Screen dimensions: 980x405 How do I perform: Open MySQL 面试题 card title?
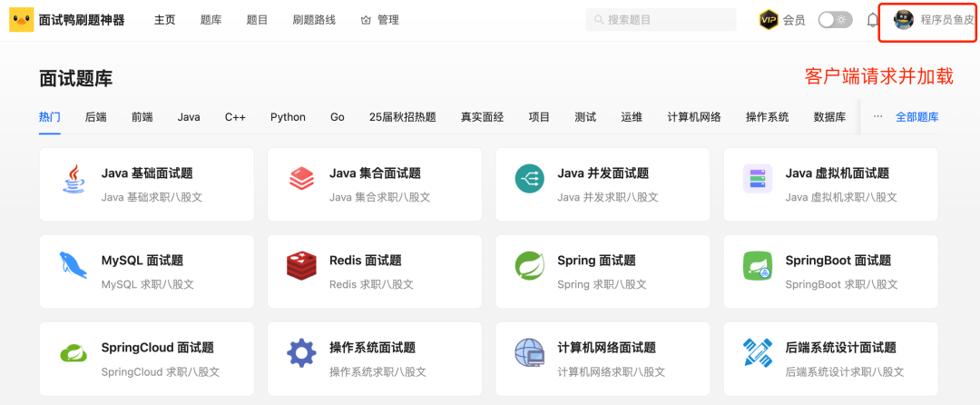click(x=142, y=260)
